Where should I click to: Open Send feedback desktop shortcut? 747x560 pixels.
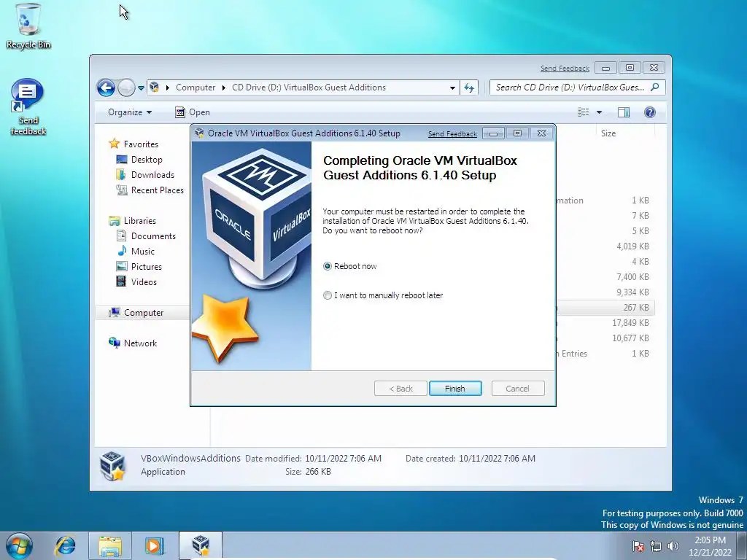click(28, 107)
